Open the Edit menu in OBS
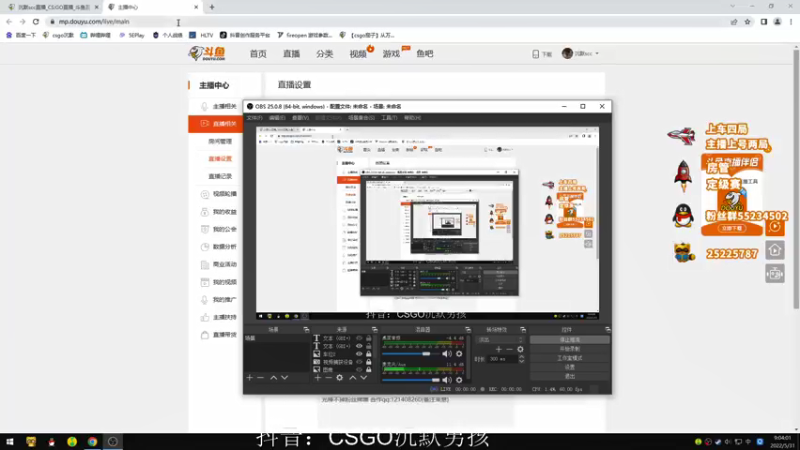Screen dimensions: 800x450 (277, 118)
